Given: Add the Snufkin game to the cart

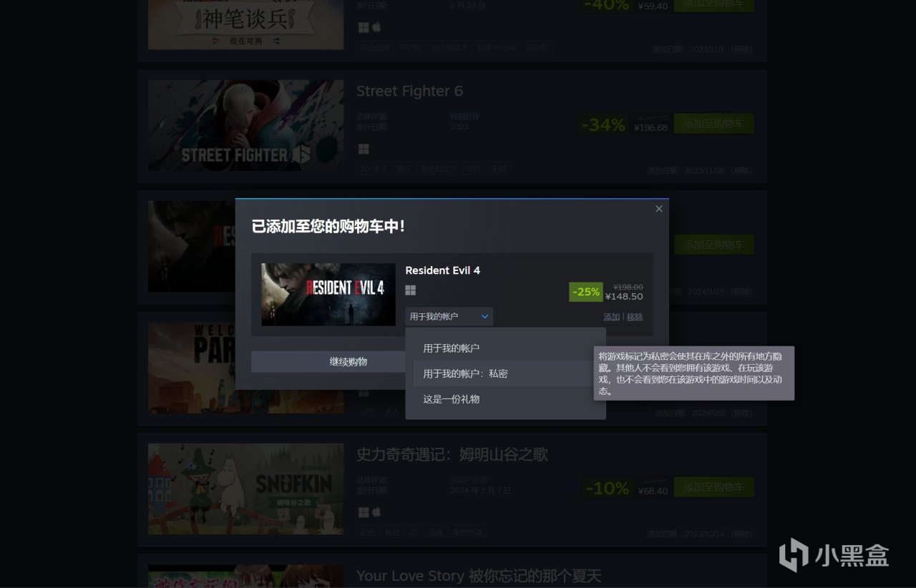Looking at the screenshot, I should [714, 487].
